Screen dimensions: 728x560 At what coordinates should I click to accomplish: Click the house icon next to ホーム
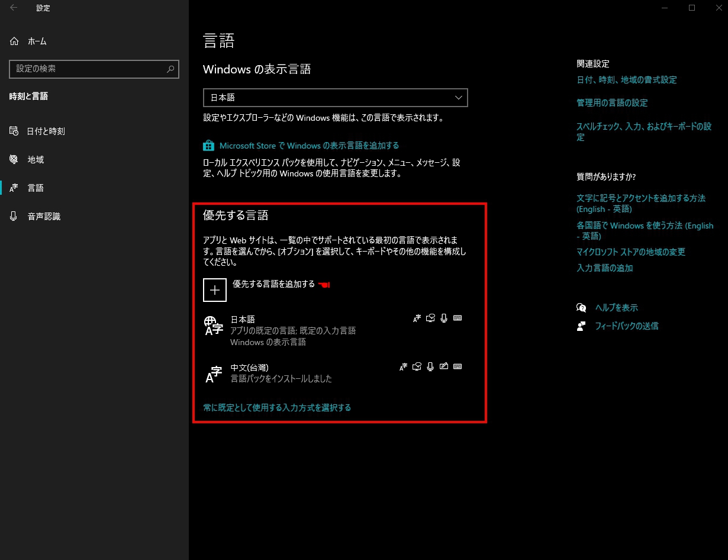click(14, 41)
